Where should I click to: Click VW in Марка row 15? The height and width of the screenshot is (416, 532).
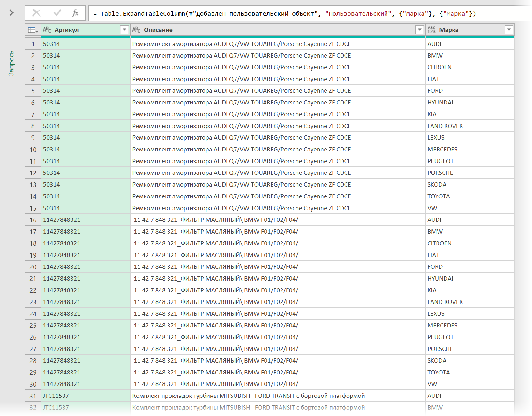[x=432, y=208]
